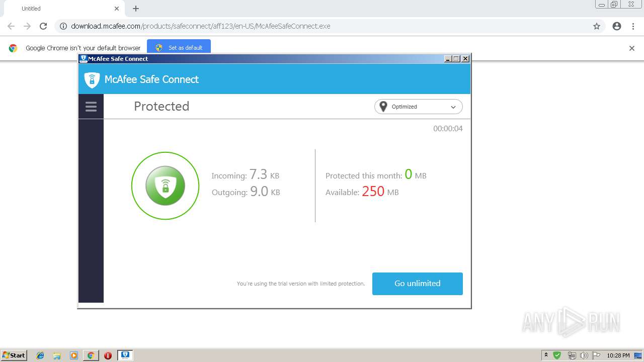Screen dimensions: 644x362
Task: Click the 10:28 PM system clock
Action: coord(618,355)
